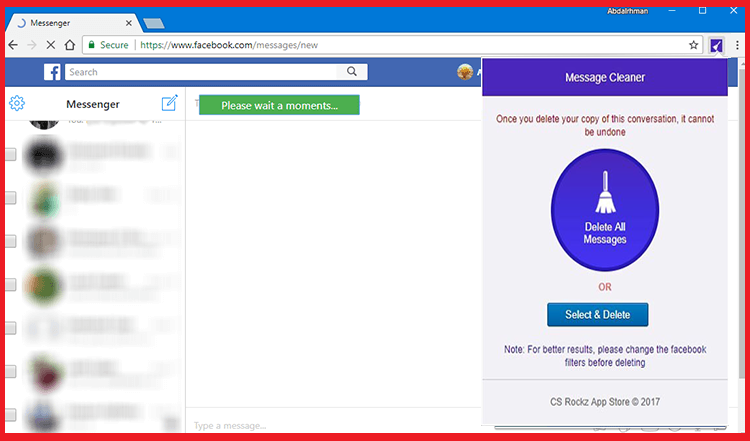Click the Select & Delete button
The width and height of the screenshot is (750, 441).
pyautogui.click(x=597, y=315)
